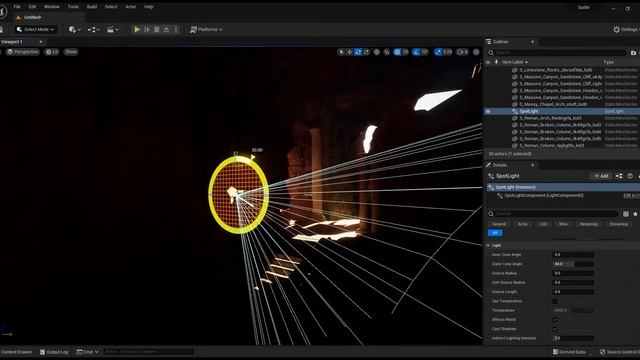The width and height of the screenshot is (640, 360).
Task: Click the Blueprint/add script icon beside Add
Action: coord(619,176)
